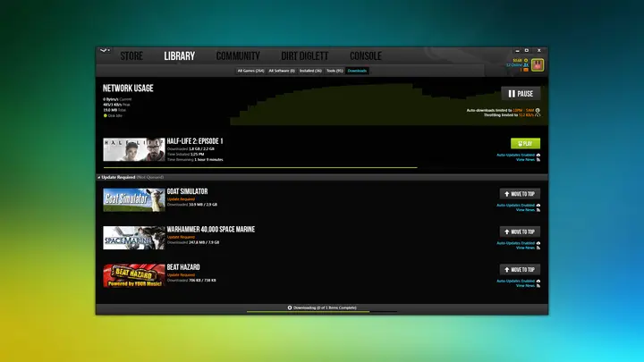Open the orange inbox envelope icon

point(526,70)
